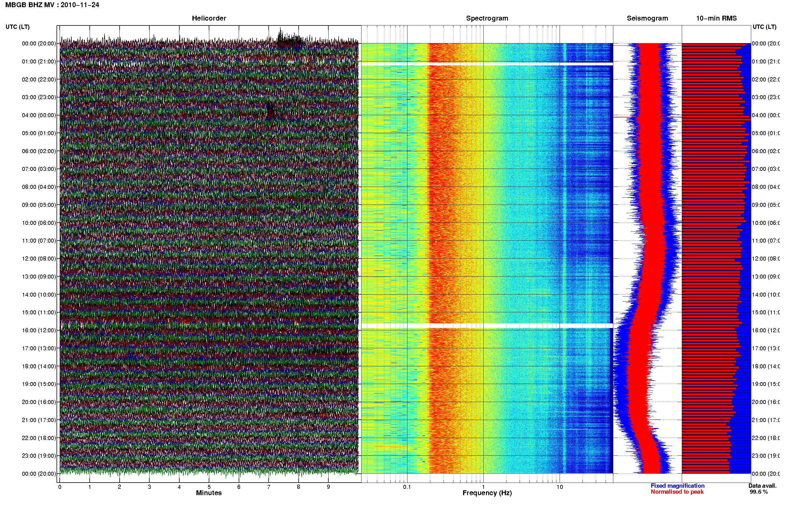Click minute tick '5' under the helicorder

(209, 487)
